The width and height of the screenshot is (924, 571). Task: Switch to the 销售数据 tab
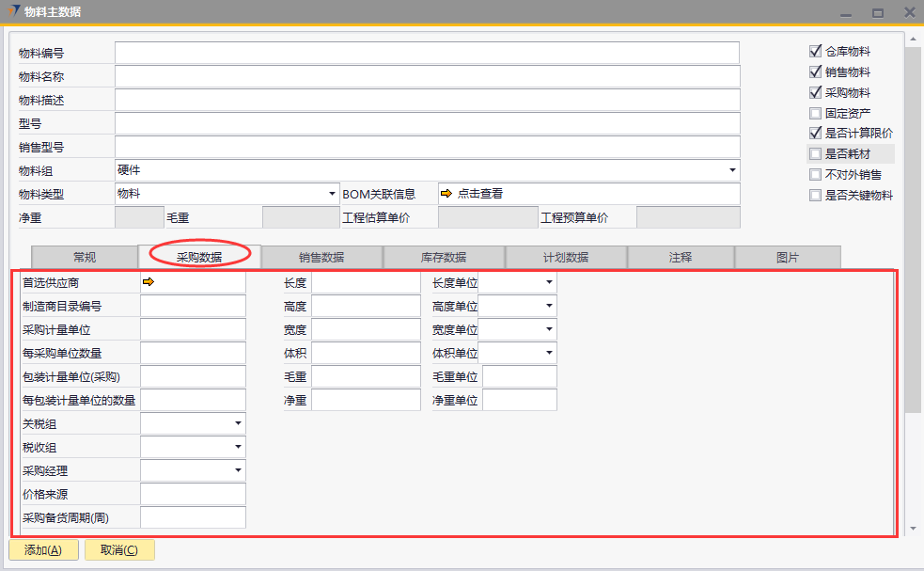tap(321, 257)
